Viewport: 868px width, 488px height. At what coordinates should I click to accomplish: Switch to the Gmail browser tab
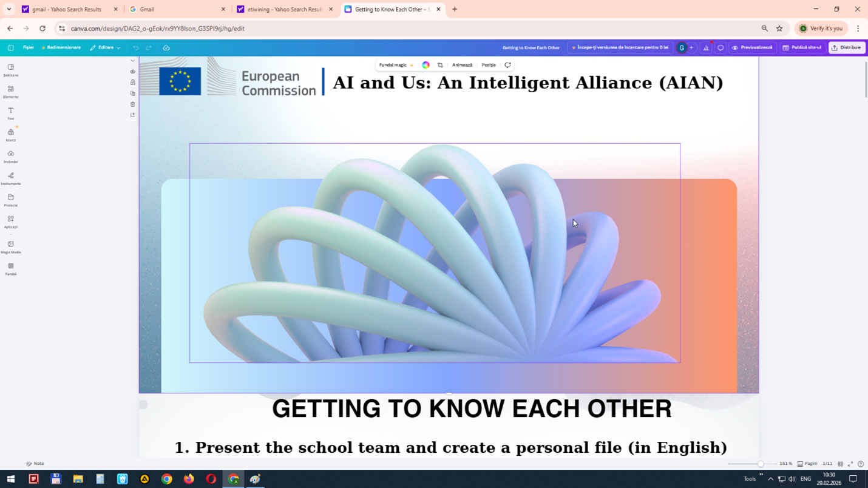click(x=176, y=9)
